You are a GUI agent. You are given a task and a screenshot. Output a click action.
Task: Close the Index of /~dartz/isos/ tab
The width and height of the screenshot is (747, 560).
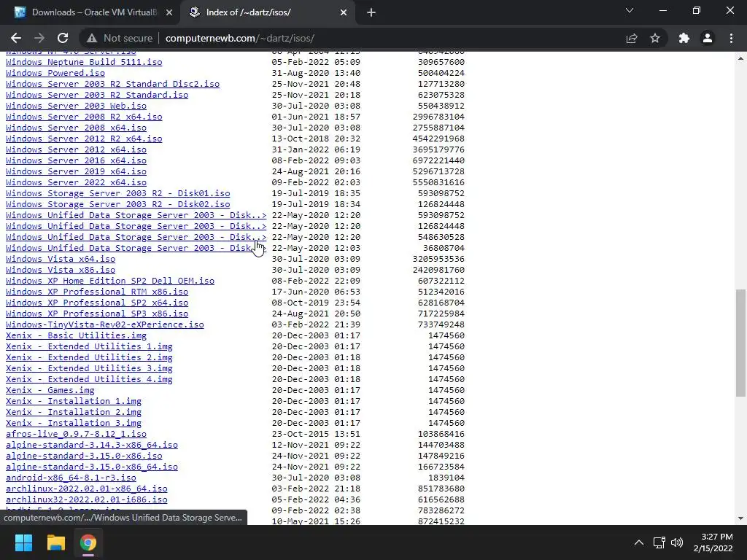point(344,12)
